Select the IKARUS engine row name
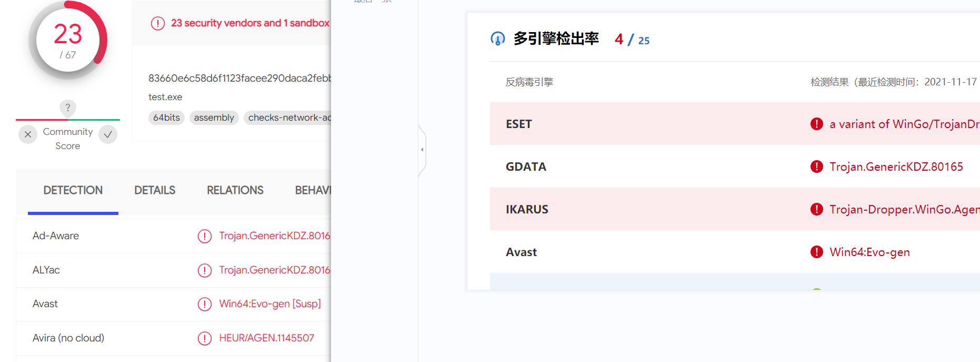 (x=527, y=209)
